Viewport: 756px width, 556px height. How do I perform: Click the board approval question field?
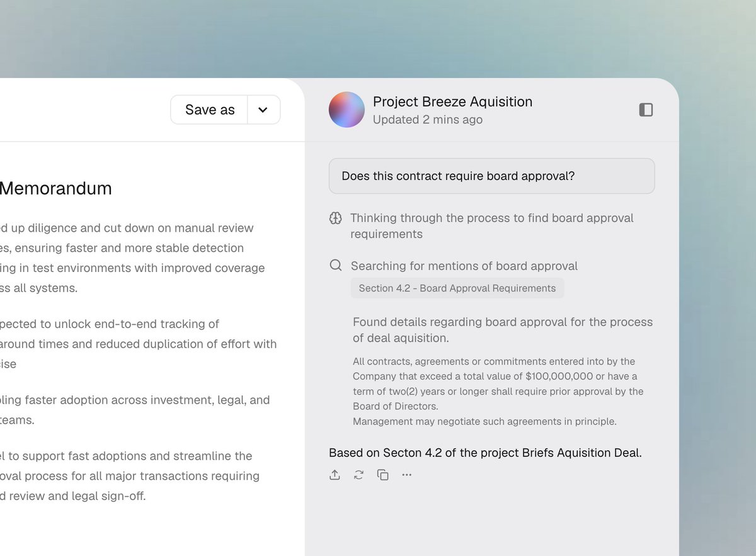(x=492, y=176)
